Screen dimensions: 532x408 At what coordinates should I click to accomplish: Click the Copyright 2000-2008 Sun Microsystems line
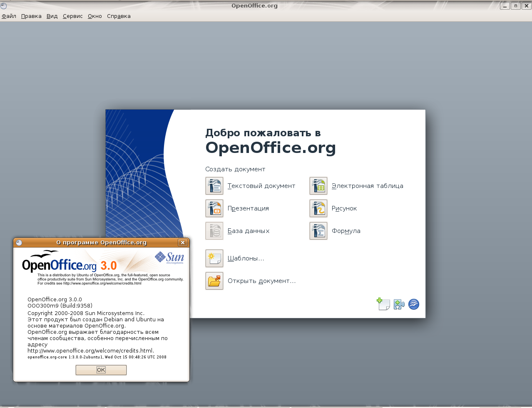[x=86, y=313]
